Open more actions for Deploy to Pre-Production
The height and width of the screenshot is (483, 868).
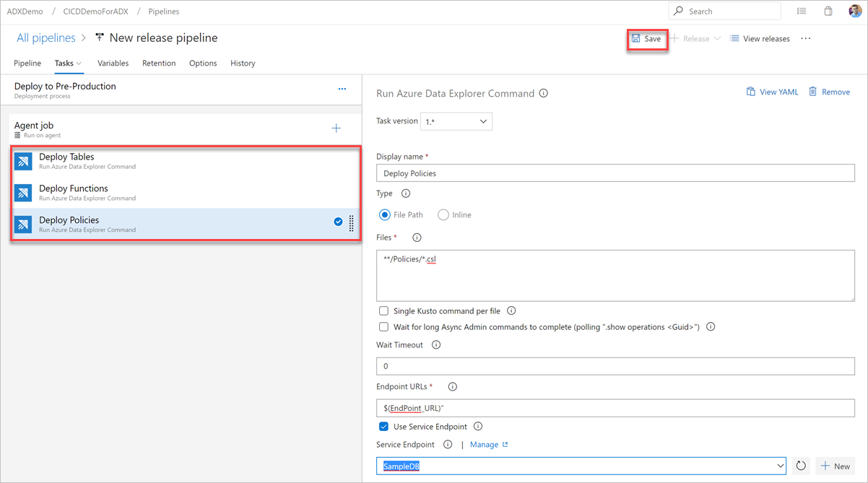(342, 88)
